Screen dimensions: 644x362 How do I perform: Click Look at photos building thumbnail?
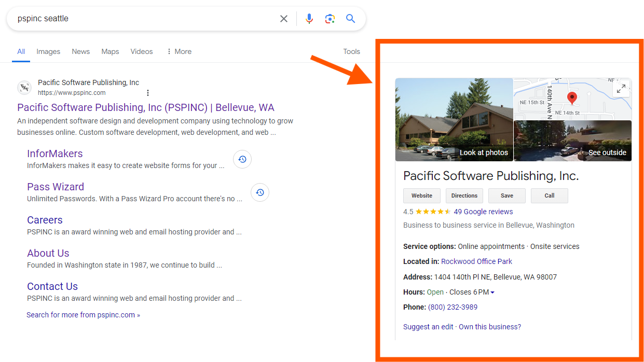[x=454, y=120]
